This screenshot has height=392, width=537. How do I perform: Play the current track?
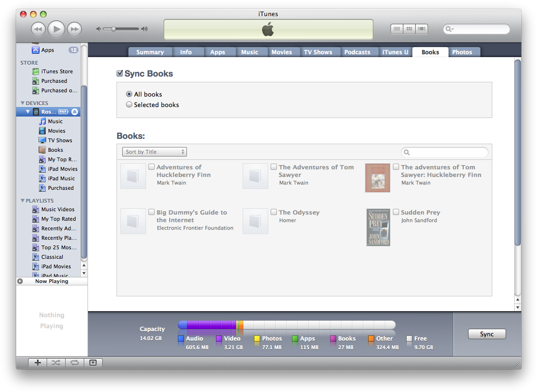tap(57, 29)
